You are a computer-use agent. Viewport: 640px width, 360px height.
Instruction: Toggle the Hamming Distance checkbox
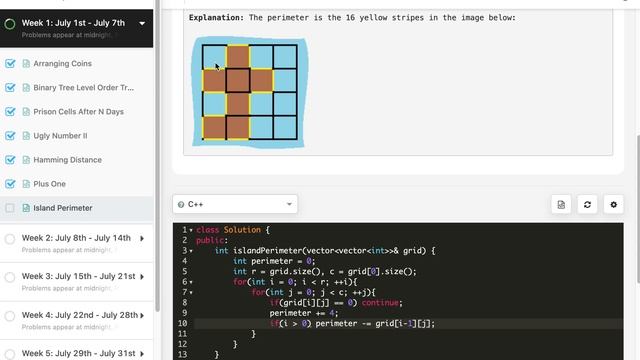pyautogui.click(x=10, y=160)
